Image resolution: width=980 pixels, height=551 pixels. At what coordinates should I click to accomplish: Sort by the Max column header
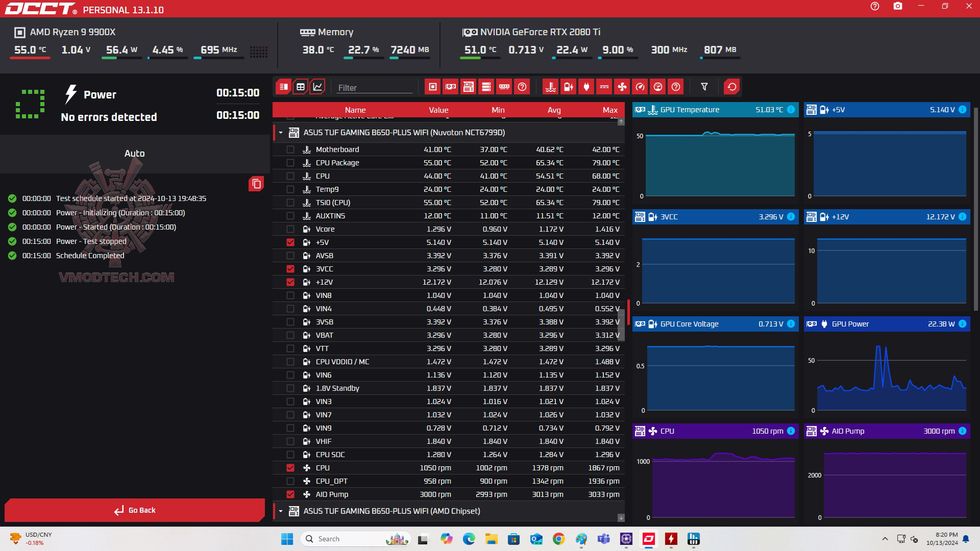tap(609, 110)
